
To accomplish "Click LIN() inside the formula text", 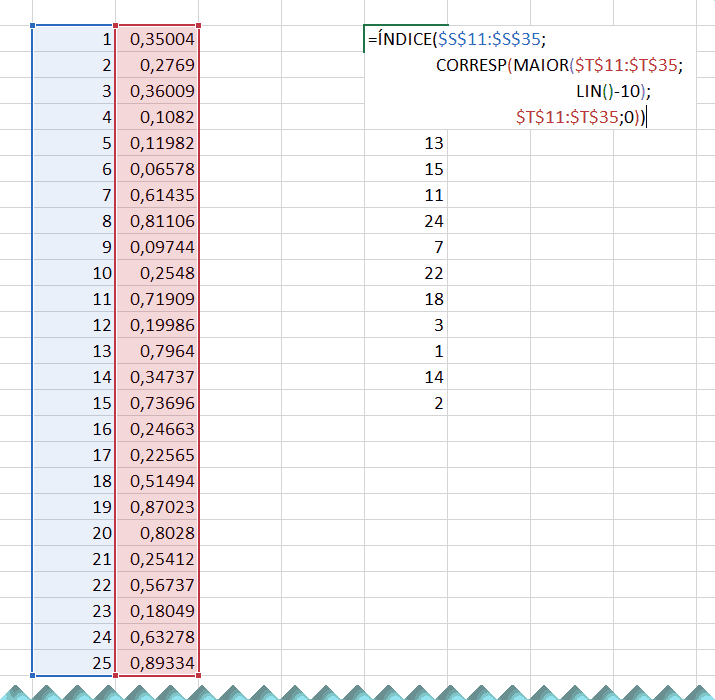I will 597,92.
